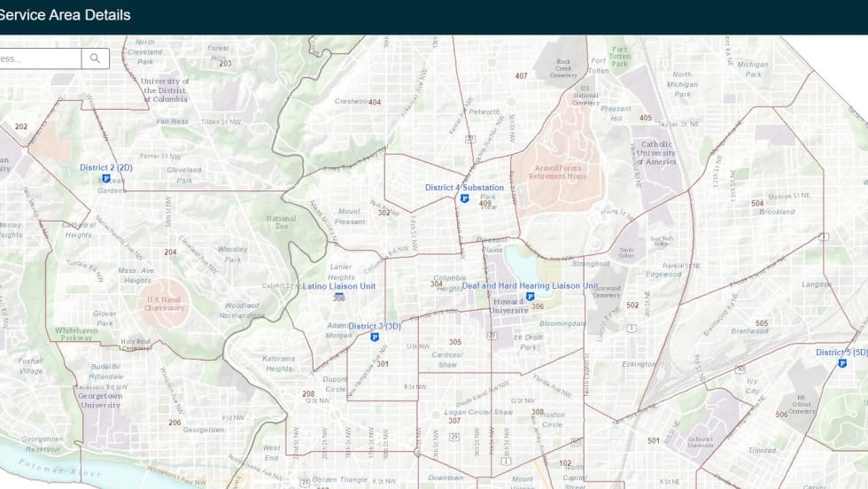868x489 pixels.
Task: Click service area 305 near Cardozo/Shaw
Action: coord(454,342)
